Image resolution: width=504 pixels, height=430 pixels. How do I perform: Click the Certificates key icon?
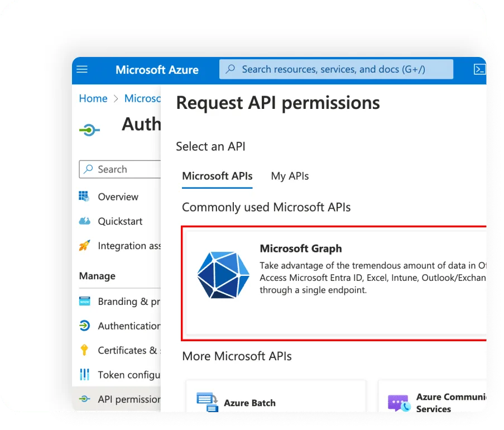click(84, 350)
